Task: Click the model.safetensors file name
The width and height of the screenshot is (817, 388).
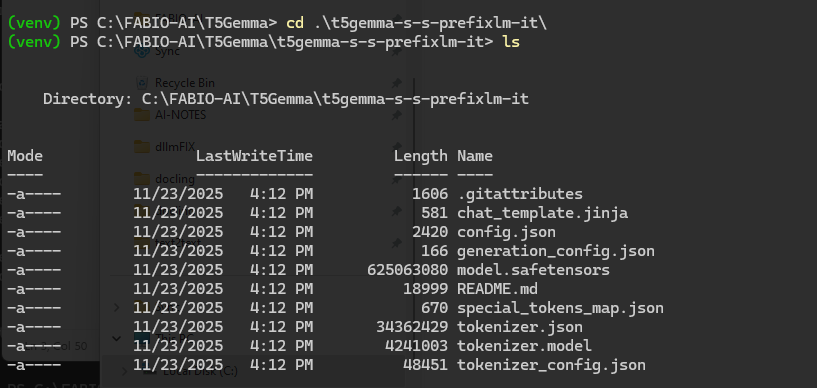Action: coord(533,270)
